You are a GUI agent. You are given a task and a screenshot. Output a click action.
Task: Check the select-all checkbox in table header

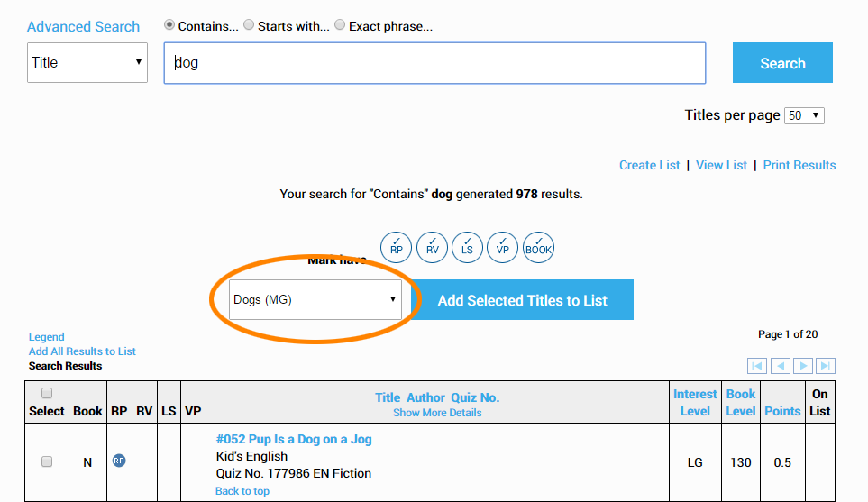(x=47, y=393)
